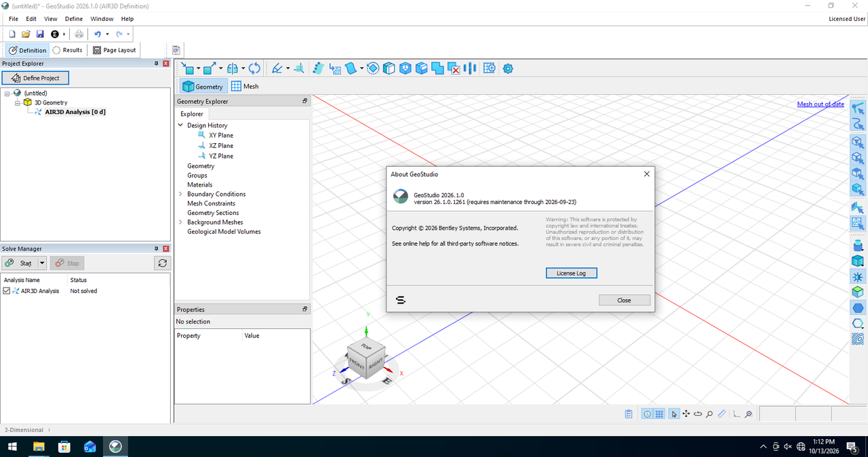Click the overlapping squares boolean icon

point(437,68)
